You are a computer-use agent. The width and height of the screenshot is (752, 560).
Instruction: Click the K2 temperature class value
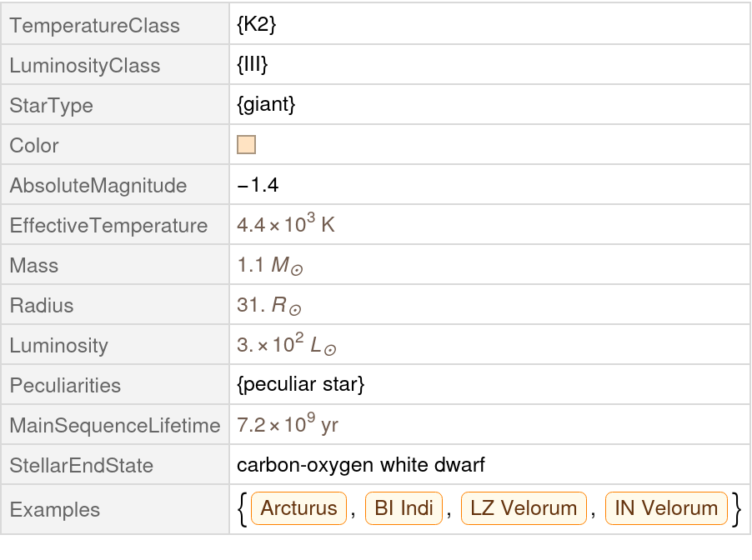256,25
